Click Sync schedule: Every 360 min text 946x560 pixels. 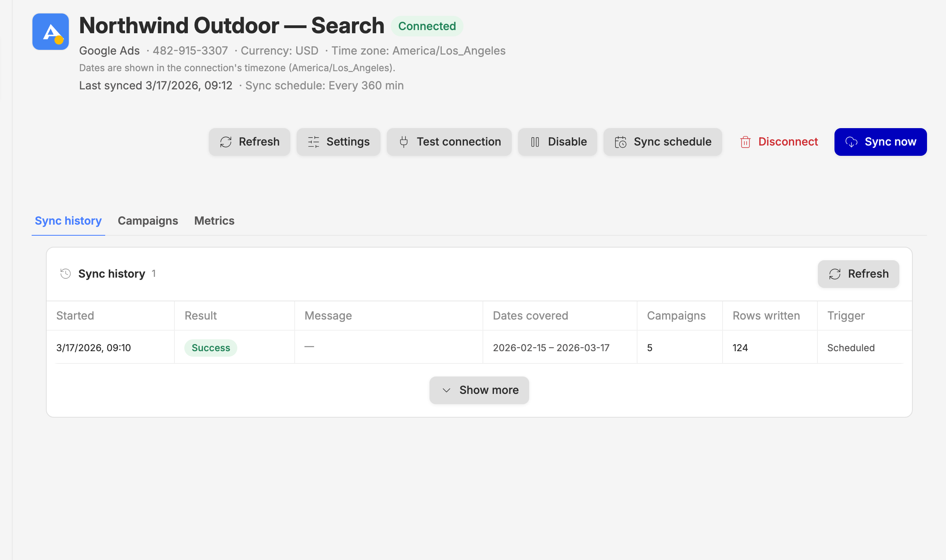(x=324, y=85)
